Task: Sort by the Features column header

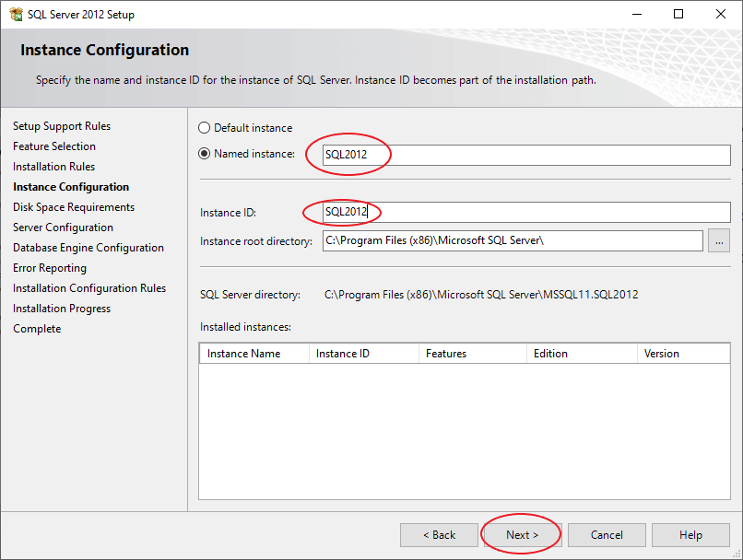Action: (x=473, y=354)
